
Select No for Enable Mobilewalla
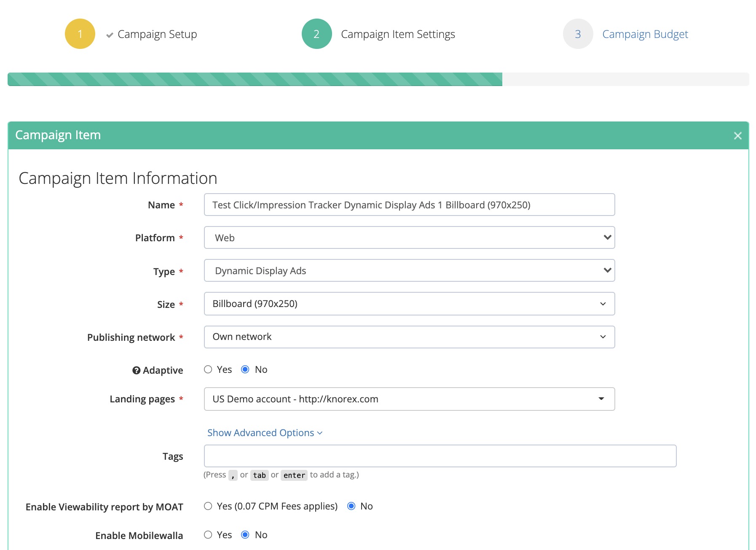(x=246, y=534)
